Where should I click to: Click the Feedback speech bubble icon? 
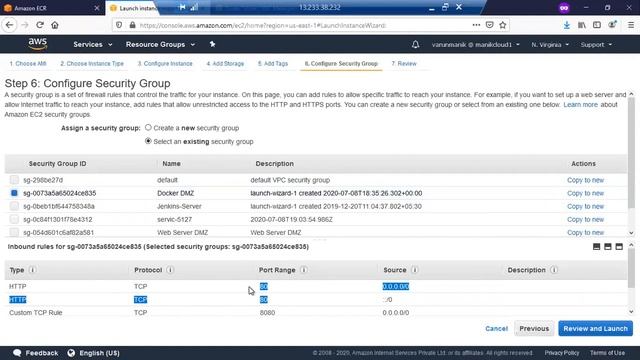[x=17, y=353]
